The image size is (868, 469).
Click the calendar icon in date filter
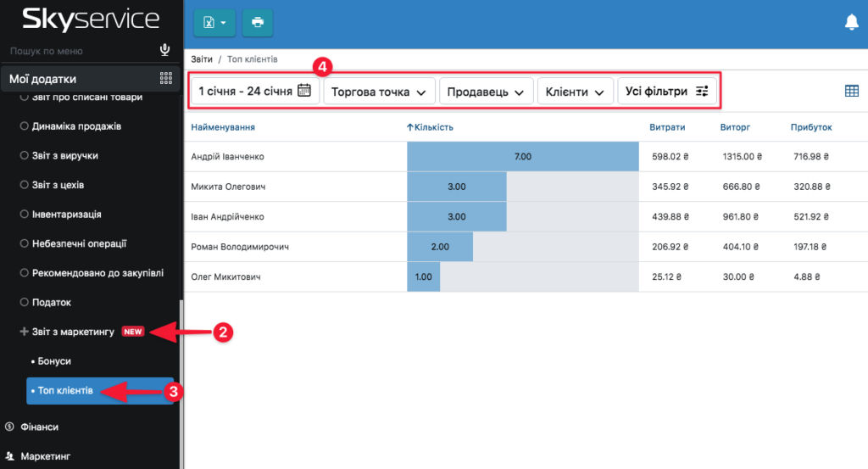(x=304, y=91)
